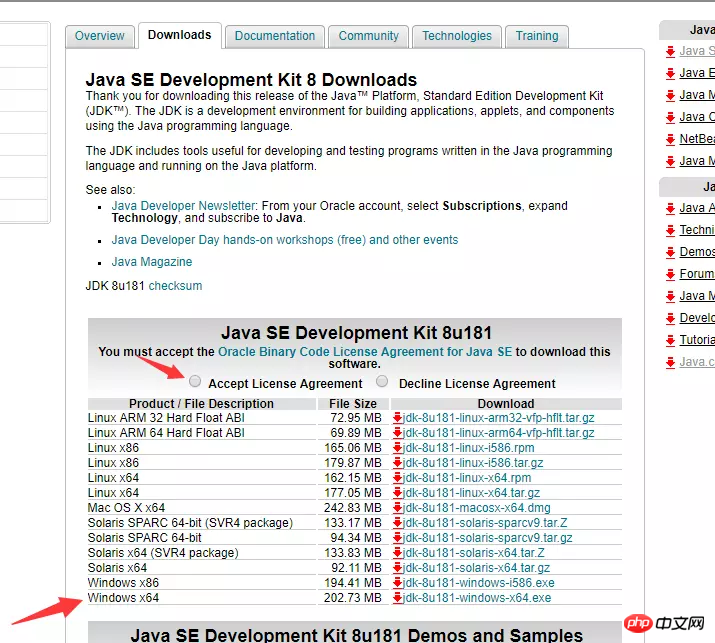Image resolution: width=715 pixels, height=643 pixels.
Task: Select the 'Mac OS X x64' description cell
Action: pos(202,508)
